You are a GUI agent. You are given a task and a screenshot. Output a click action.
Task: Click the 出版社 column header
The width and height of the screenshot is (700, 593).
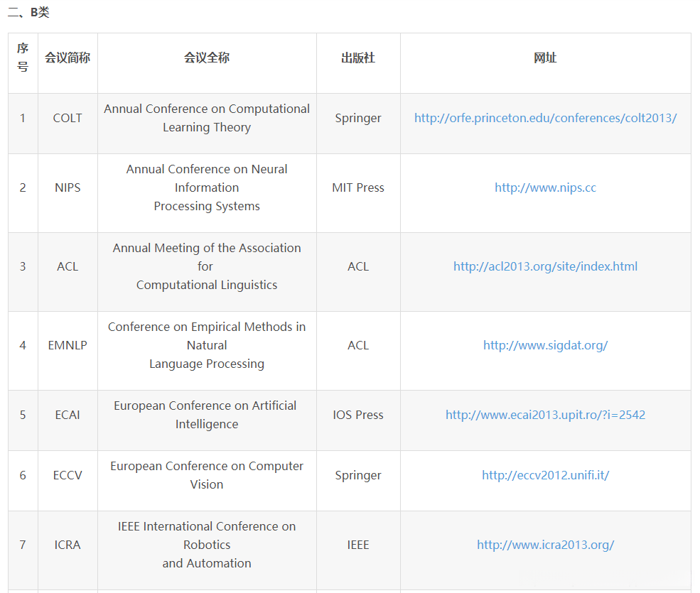pos(358,58)
